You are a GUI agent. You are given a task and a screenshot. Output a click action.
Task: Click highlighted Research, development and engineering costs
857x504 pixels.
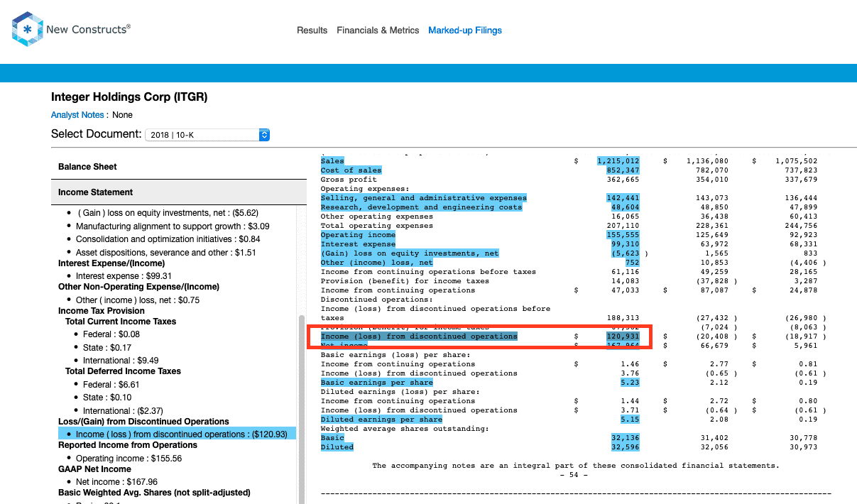[421, 207]
